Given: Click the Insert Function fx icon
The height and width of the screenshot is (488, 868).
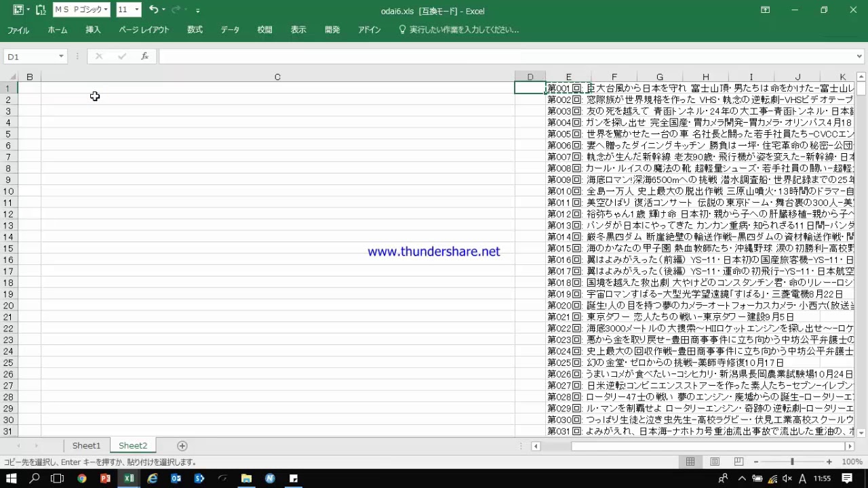Looking at the screenshot, I should tap(144, 56).
